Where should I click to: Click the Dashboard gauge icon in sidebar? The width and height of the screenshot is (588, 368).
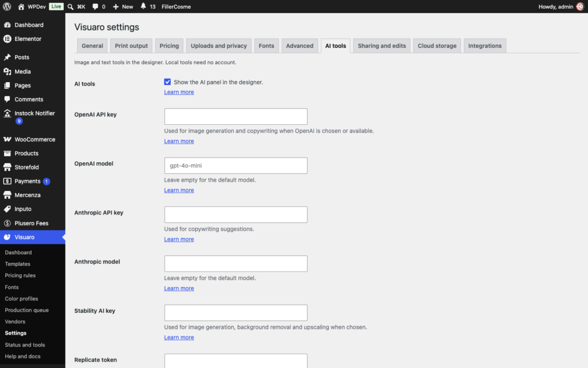[7, 25]
